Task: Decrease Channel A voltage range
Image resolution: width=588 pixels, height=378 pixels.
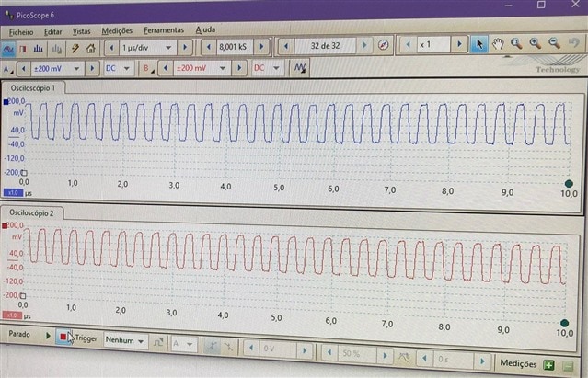Action: pos(24,69)
